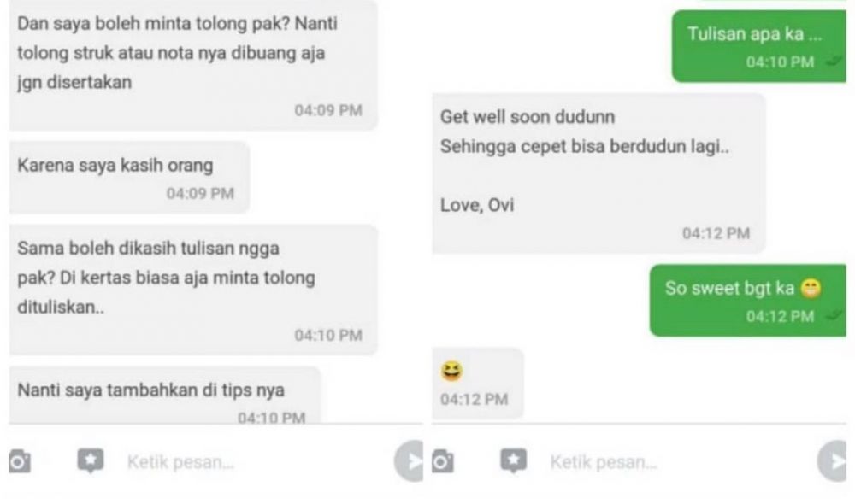This screenshot has width=855, height=504.
Task: Tap the camera icon in left chat
Action: click(20, 461)
